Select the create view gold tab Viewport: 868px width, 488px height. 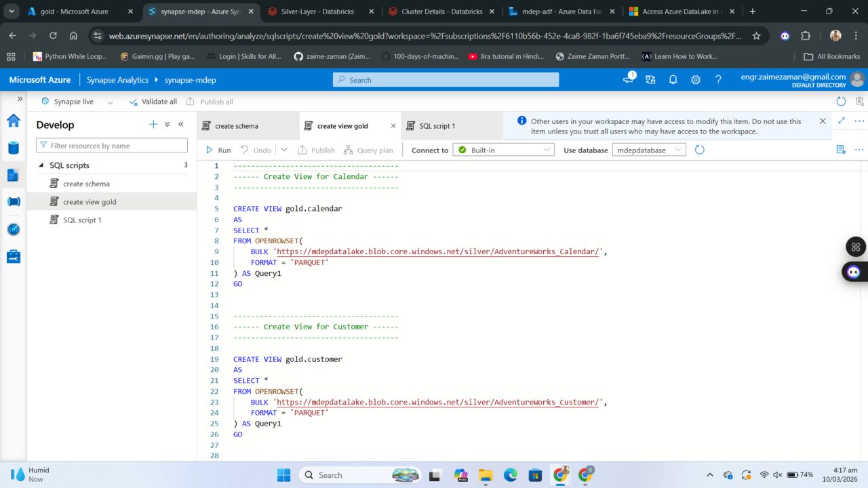pos(342,126)
